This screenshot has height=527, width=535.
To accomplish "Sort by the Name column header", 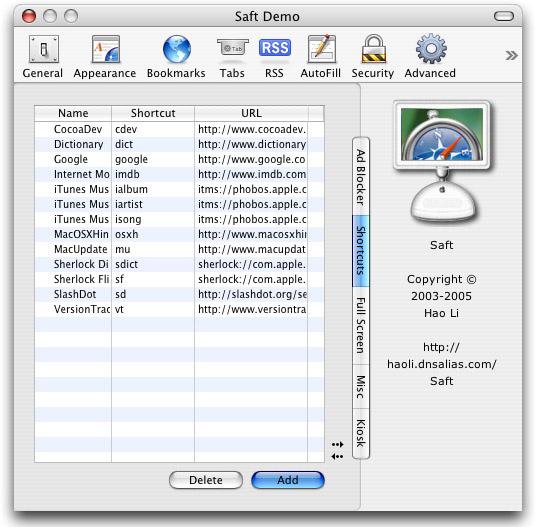I will click(x=73, y=113).
